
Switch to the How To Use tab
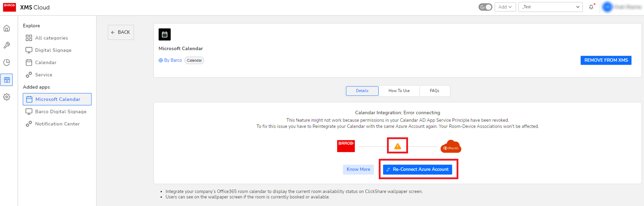pos(399,91)
